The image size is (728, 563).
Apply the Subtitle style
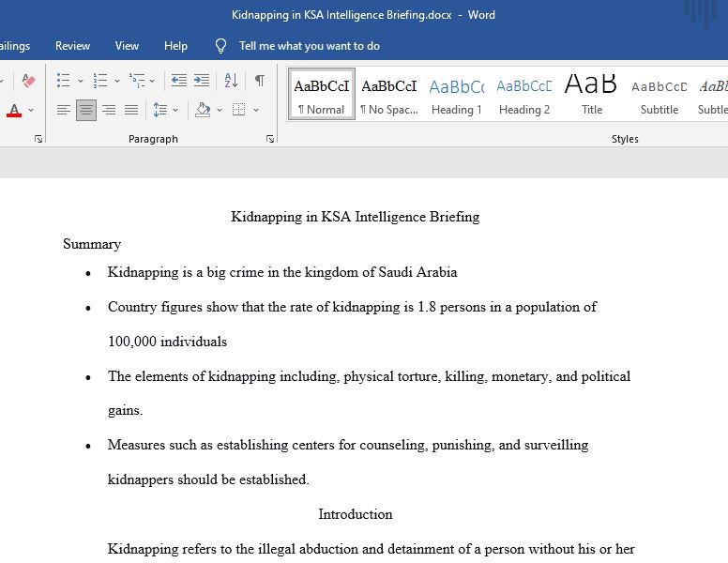point(660,94)
